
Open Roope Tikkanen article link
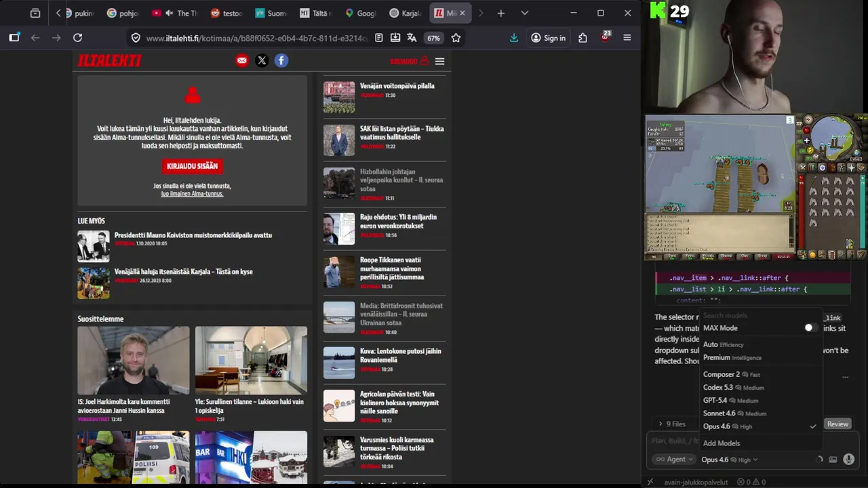coord(392,268)
